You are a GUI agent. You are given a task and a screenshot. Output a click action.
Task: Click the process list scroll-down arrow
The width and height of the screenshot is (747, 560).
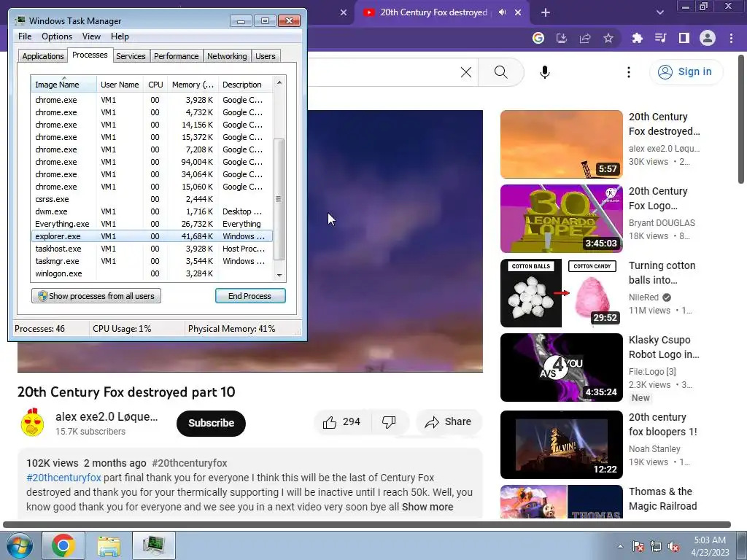pos(279,275)
